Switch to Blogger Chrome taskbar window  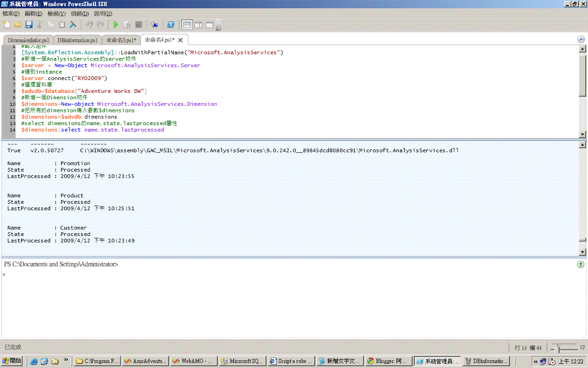point(389,361)
